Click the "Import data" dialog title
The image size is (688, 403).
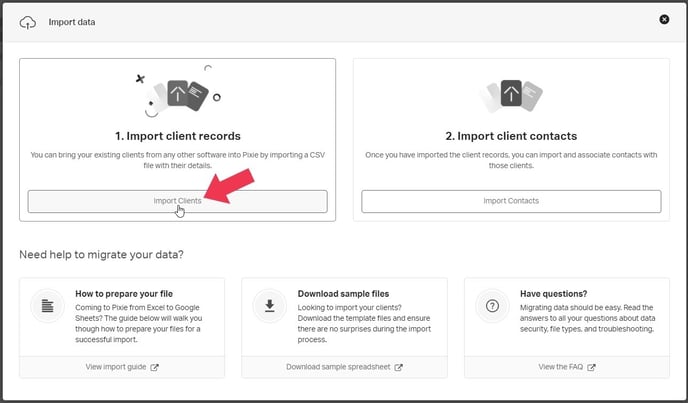point(72,22)
